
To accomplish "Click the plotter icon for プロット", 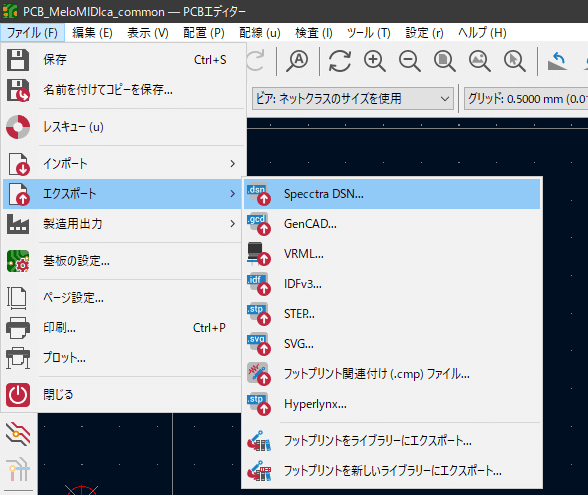I will [18, 358].
